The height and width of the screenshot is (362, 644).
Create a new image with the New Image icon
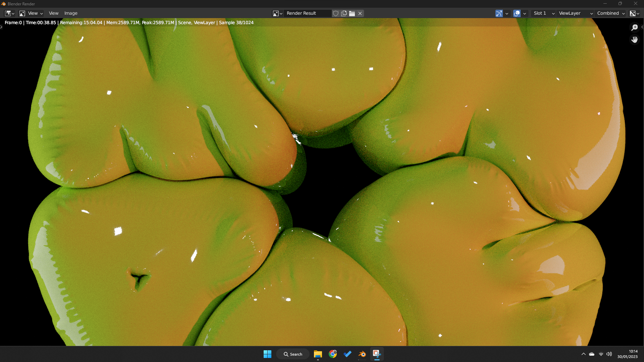click(344, 13)
